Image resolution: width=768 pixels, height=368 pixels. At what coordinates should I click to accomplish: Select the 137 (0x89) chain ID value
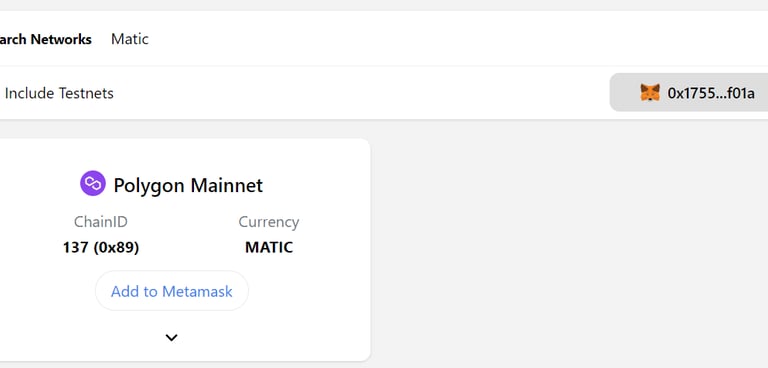[x=101, y=247]
